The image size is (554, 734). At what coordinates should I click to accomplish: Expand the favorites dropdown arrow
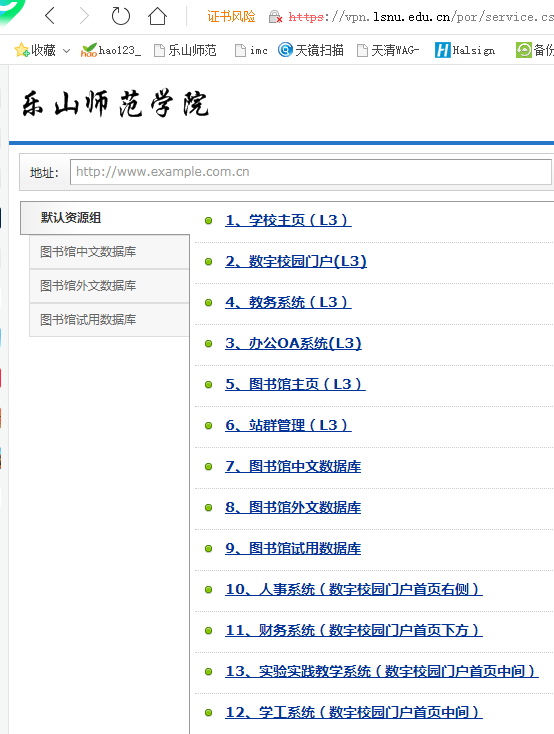(x=66, y=51)
